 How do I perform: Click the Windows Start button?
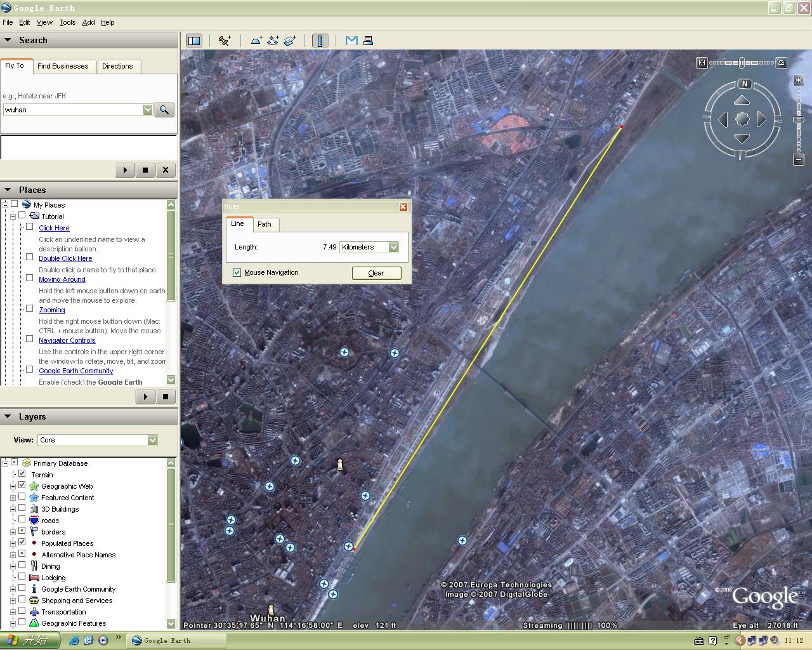[x=30, y=640]
